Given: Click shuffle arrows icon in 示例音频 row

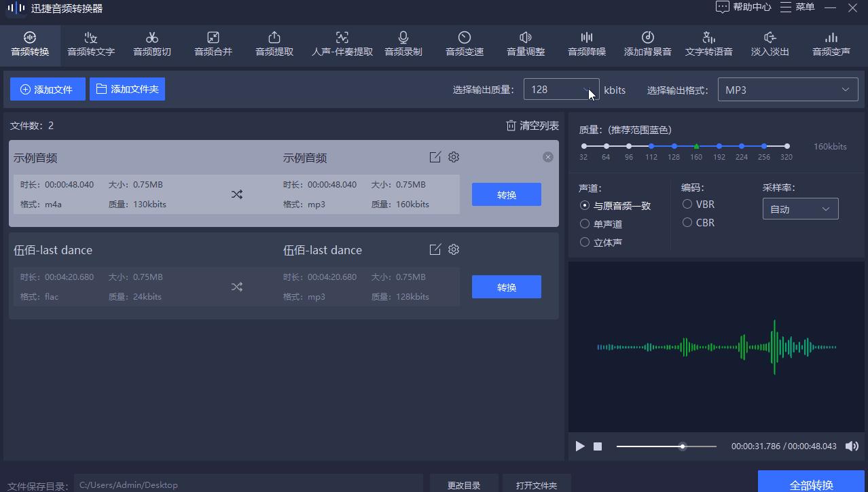Looking at the screenshot, I should [x=236, y=194].
